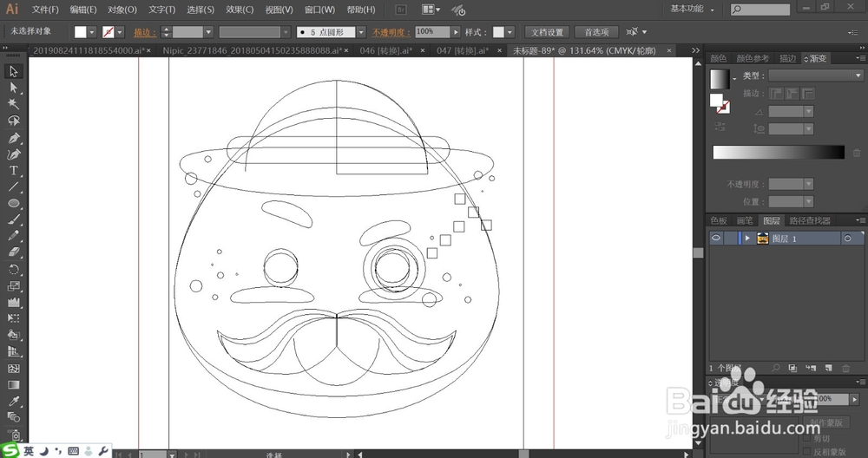868x458 pixels.
Task: Click the reverse gradient icon
Action: coord(720,127)
